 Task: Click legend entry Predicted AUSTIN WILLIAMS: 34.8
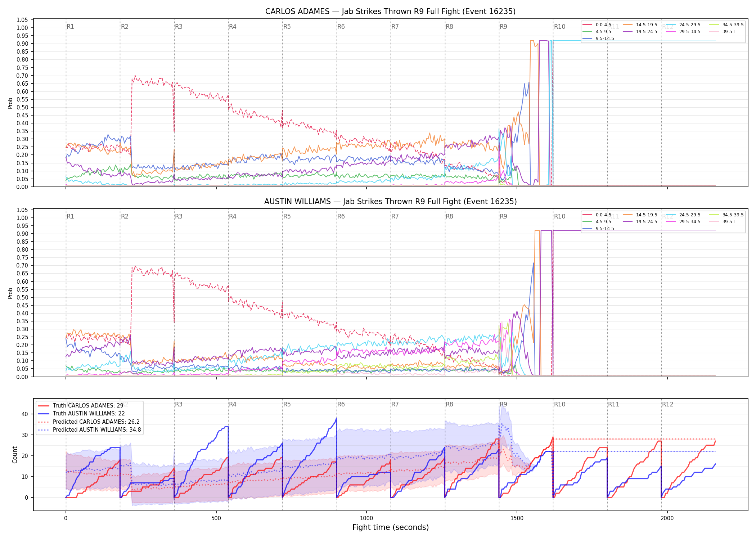pos(90,430)
